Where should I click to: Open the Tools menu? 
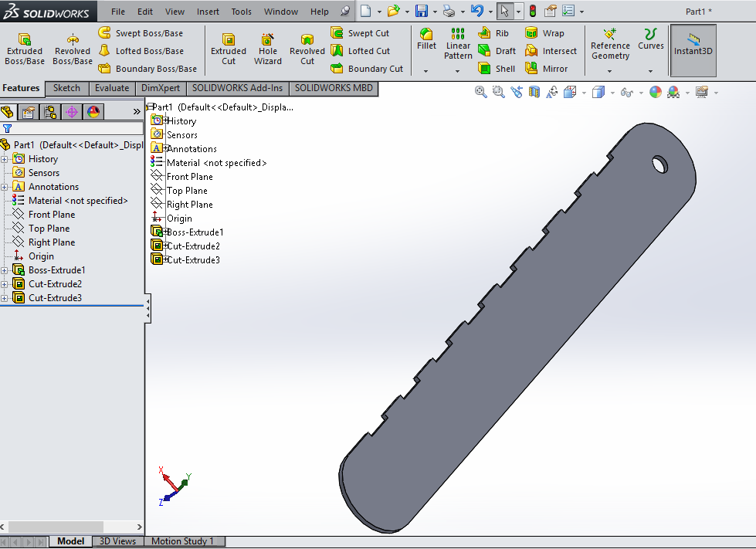click(241, 12)
